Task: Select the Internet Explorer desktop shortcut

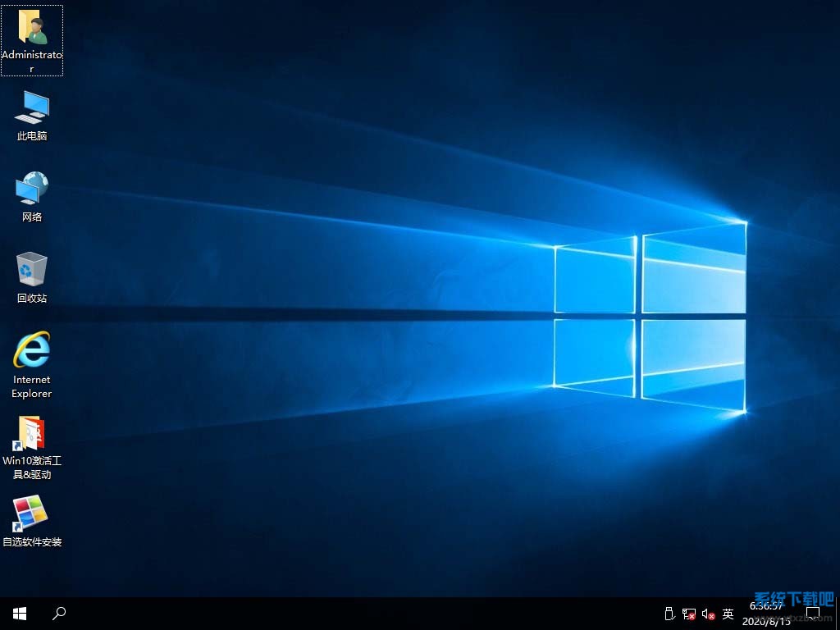Action: [32, 350]
